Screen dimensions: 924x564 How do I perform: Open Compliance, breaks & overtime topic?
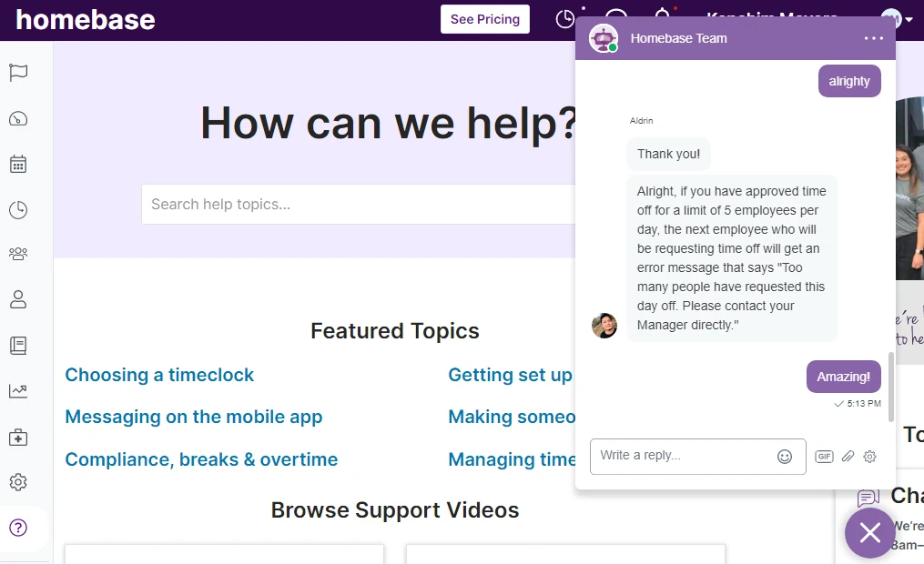(201, 459)
